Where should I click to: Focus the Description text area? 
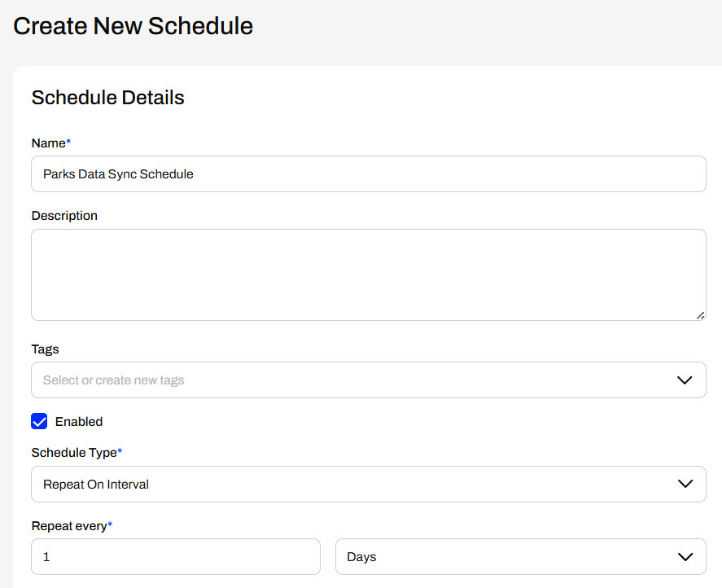coord(369,274)
